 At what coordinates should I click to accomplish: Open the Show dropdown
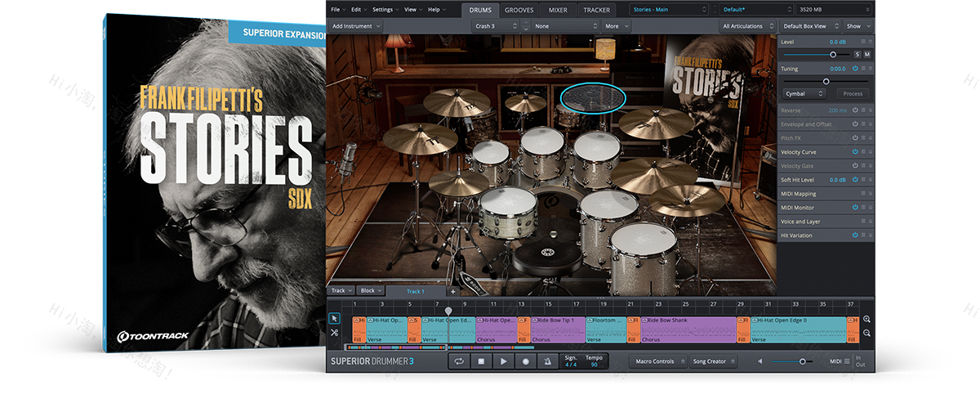[x=857, y=26]
